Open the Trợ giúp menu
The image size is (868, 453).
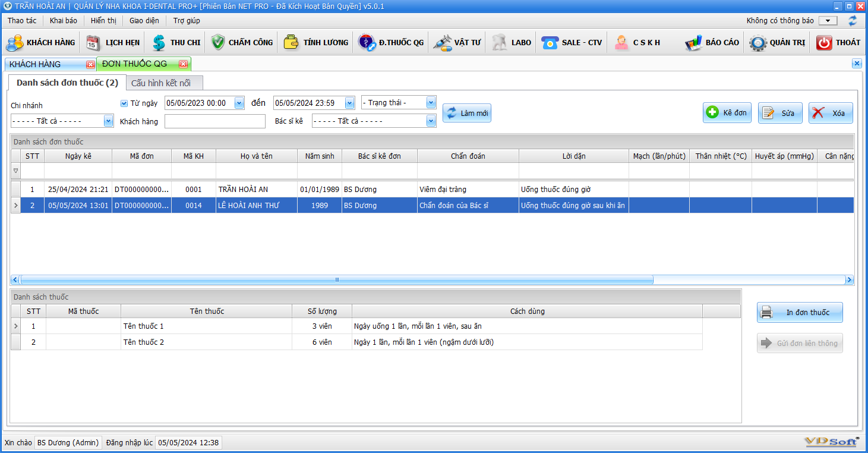click(187, 20)
